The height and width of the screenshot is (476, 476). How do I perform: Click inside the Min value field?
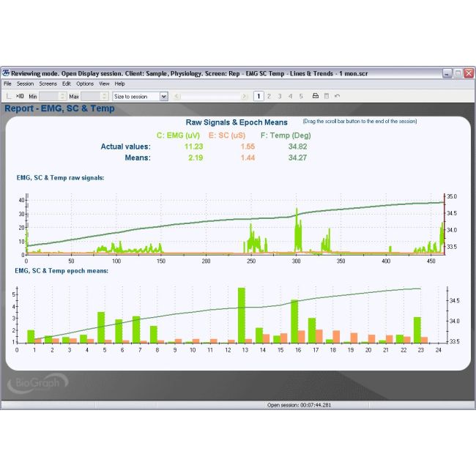point(49,97)
